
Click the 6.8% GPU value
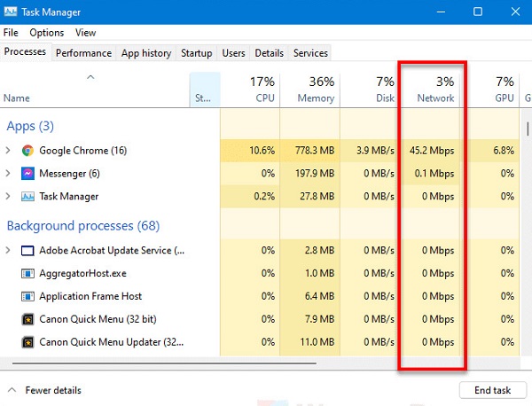click(504, 151)
